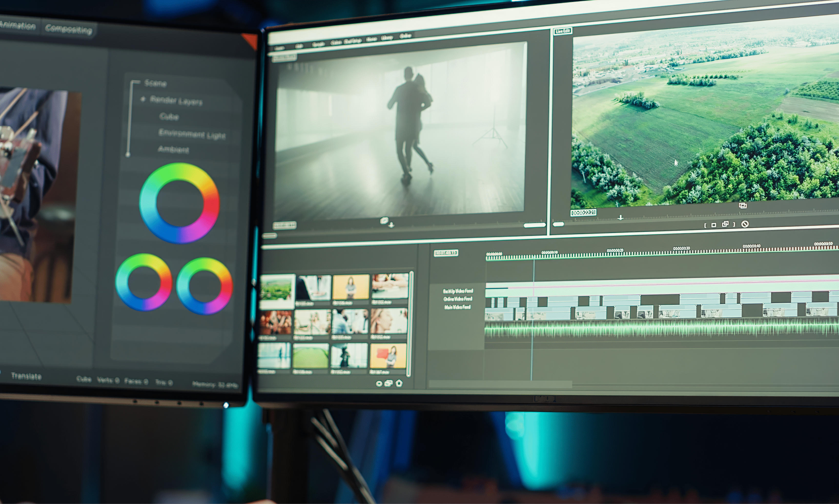The image size is (839, 504).
Task: Click the overlapping-windows icon below the media thumbnails
Action: click(389, 383)
